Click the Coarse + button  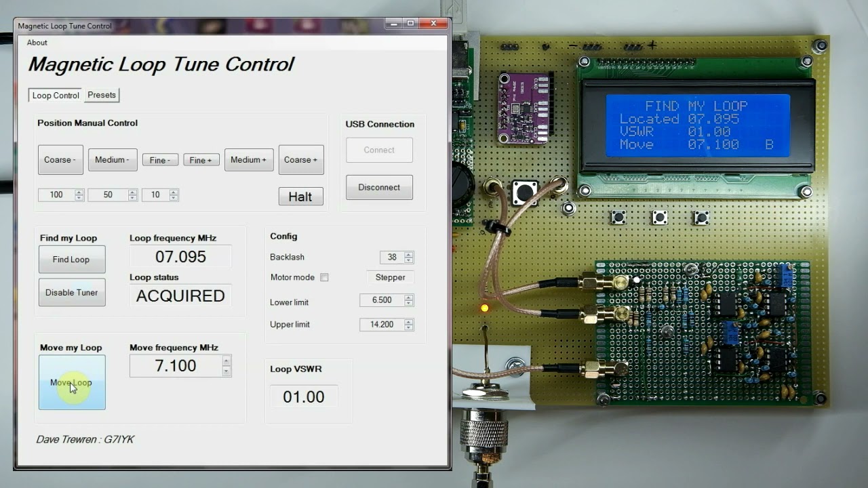[301, 160]
